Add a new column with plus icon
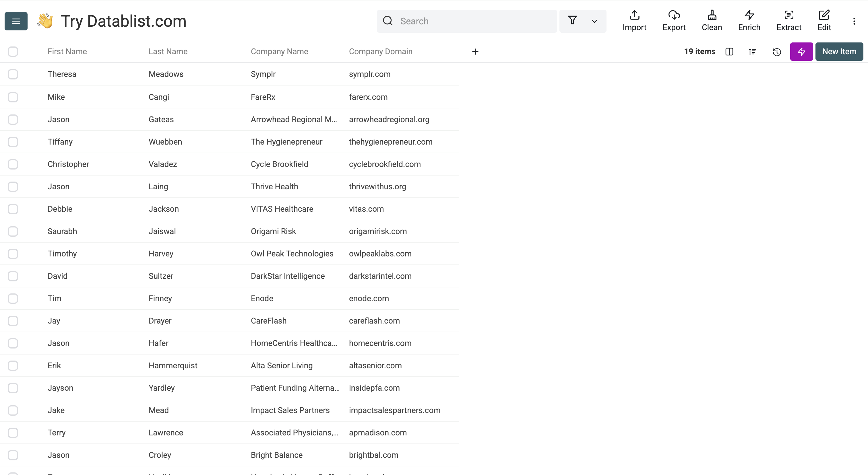Image resolution: width=868 pixels, height=475 pixels. (475, 52)
